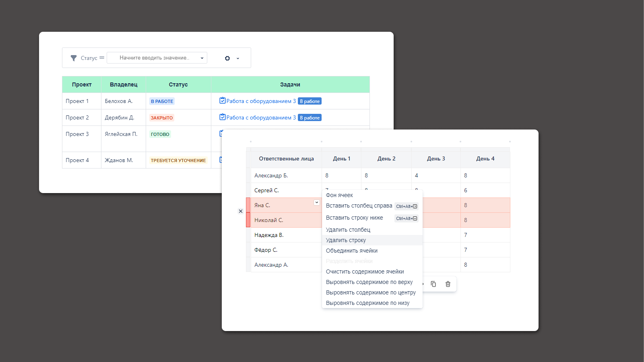644x362 pixels.
Task: Open the gear settings icon in filter bar
Action: [227, 58]
